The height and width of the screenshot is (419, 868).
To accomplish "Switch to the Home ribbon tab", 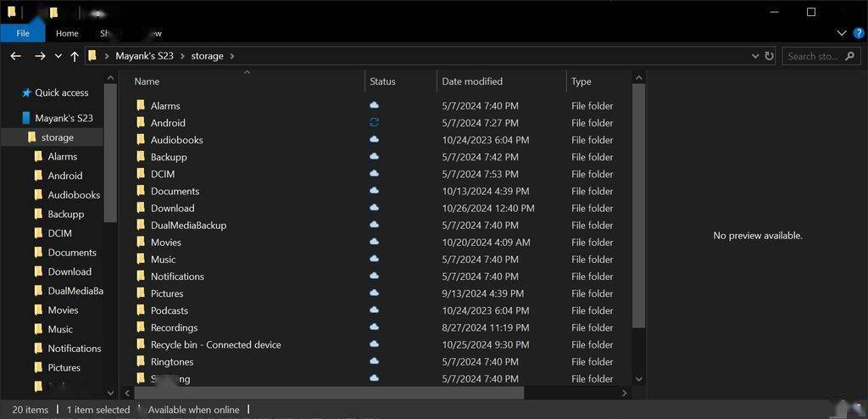I will 67,33.
